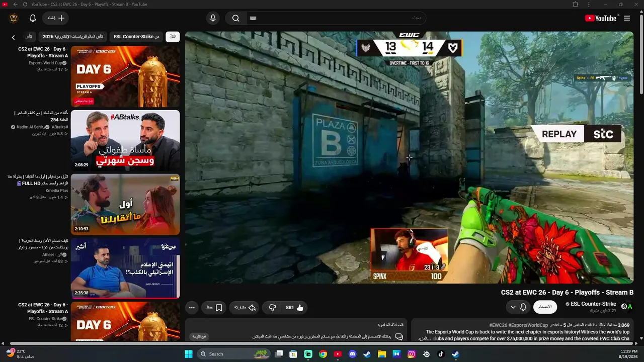The image size is (644, 362).
Task: Open the Kadim Al Sahir ABtalks video title
Action: [41, 116]
